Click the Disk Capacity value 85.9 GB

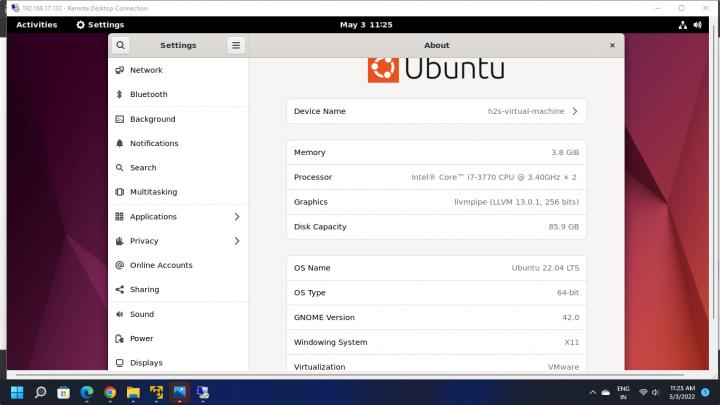pos(563,227)
